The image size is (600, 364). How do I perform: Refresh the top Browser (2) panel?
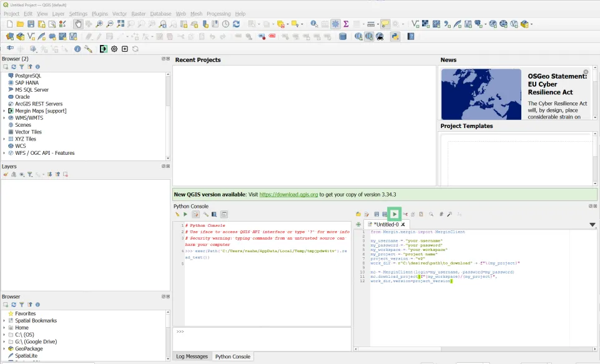14,67
